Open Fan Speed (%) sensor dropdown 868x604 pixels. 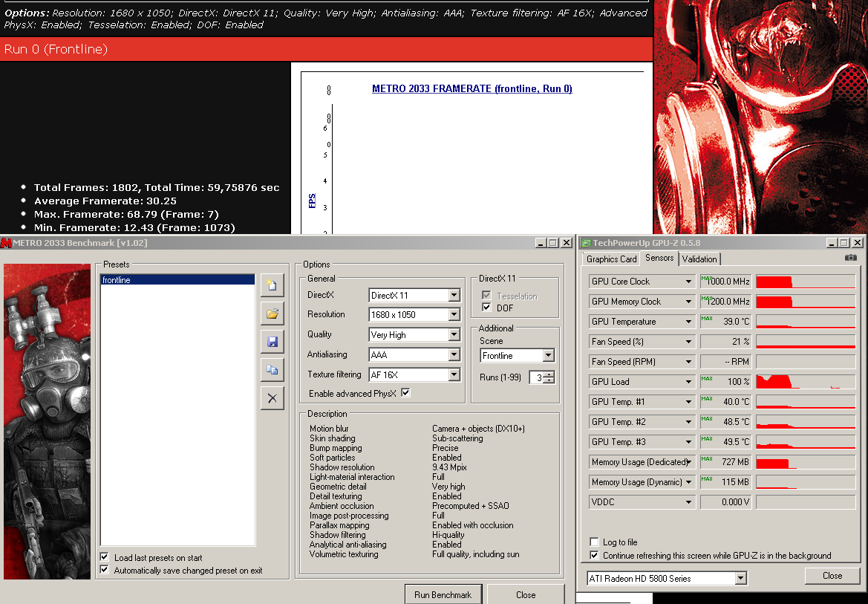coord(688,342)
